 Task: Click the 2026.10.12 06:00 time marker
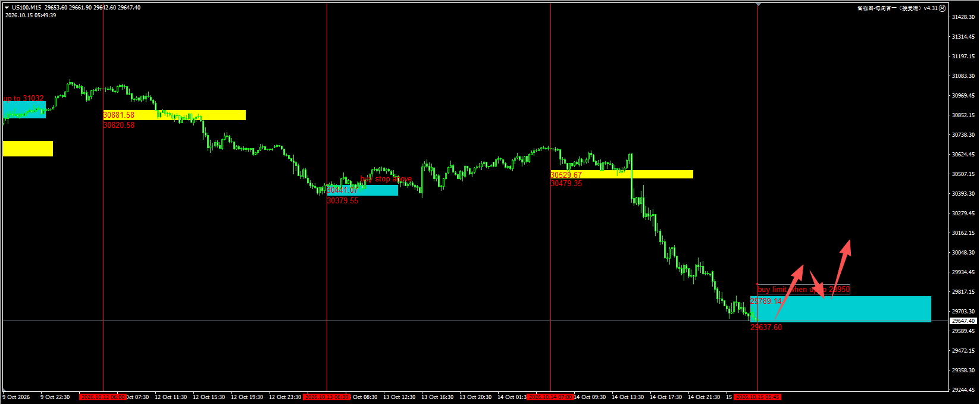(x=103, y=397)
